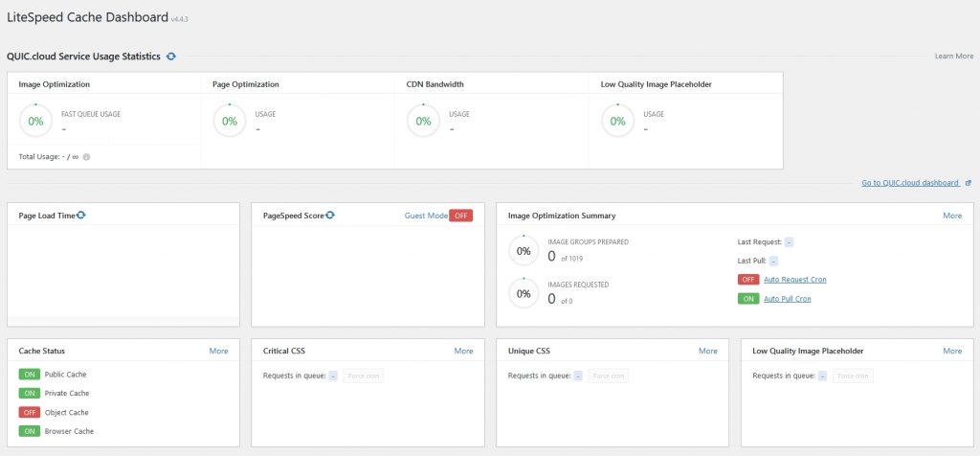Click external link icon beside QUIC.cloud dashboard
The height and width of the screenshot is (456, 980).
pyautogui.click(x=969, y=183)
